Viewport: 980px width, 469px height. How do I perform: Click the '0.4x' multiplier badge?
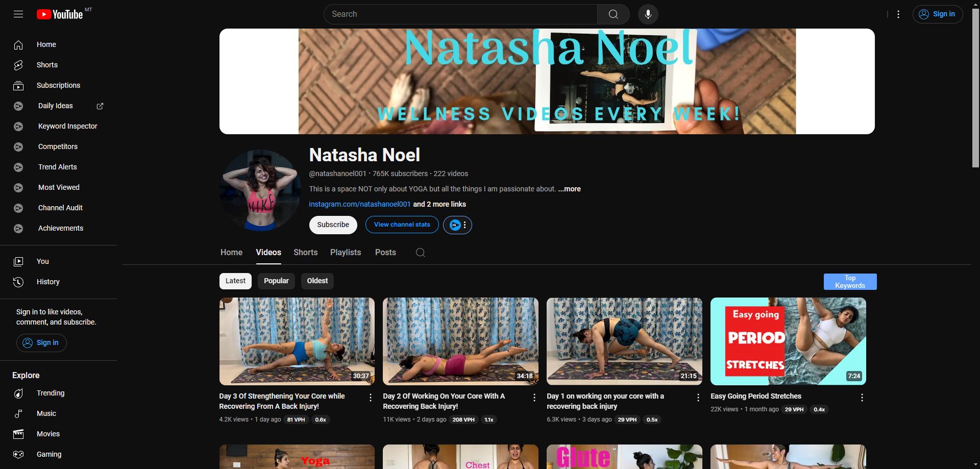819,410
